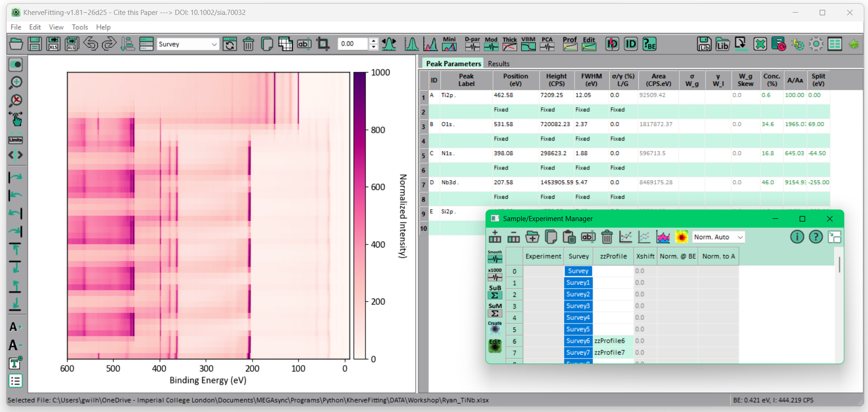Click the Thick thickness tool icon
The width and height of the screenshot is (868, 412).
point(509,44)
